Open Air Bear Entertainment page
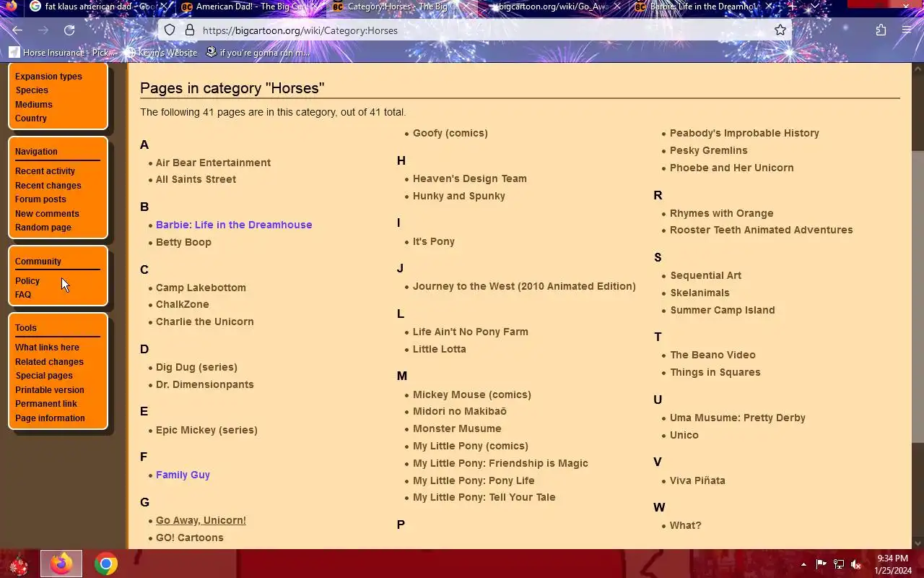Viewport: 924px width, 578px height. point(213,163)
